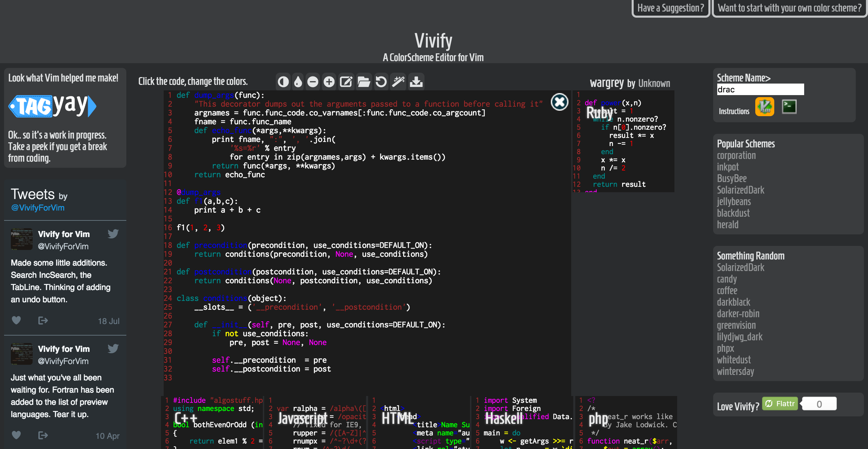The image size is (868, 449).
Task: Close the preview with the X circle
Action: coord(559,102)
